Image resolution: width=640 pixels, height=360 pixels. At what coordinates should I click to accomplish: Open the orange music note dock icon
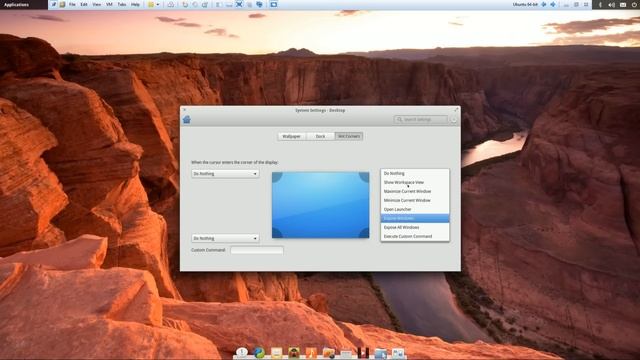coord(311,353)
